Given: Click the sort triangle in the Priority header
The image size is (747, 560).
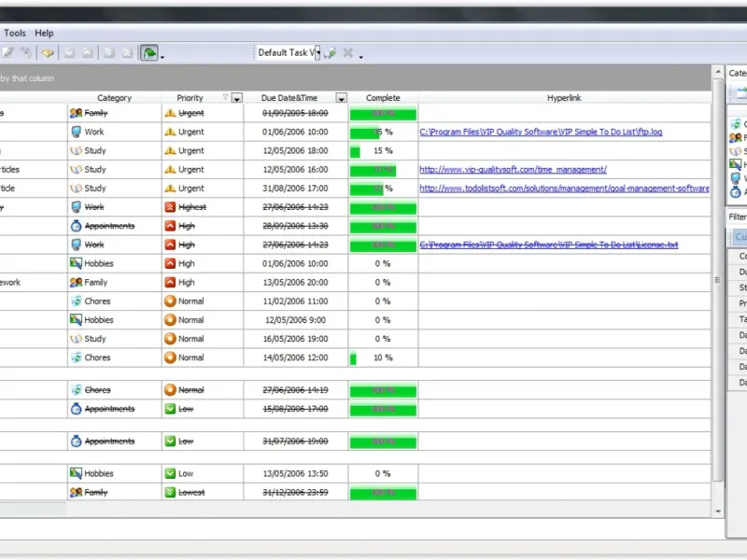Looking at the screenshot, I should (225, 97).
